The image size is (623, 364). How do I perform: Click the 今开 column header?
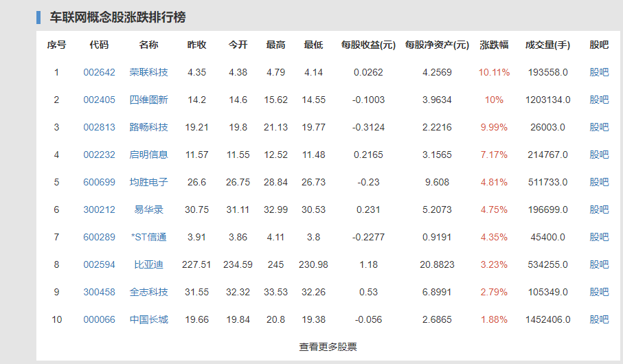click(238, 45)
